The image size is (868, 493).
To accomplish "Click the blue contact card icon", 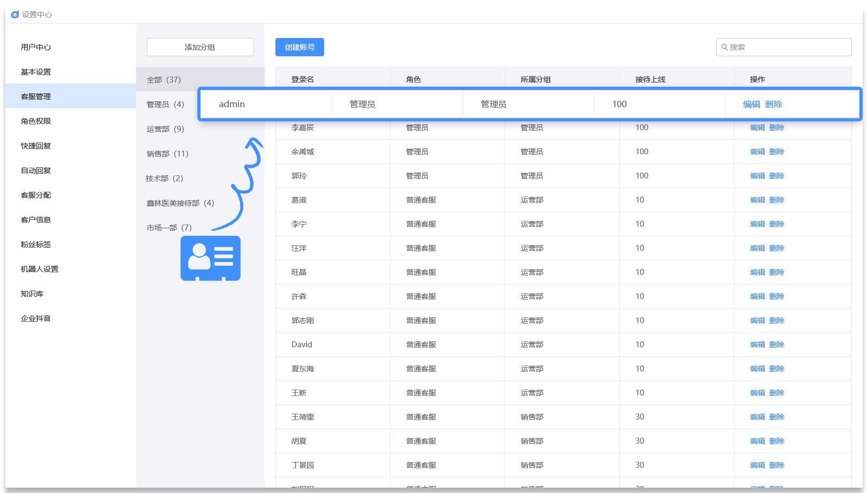I will click(210, 258).
